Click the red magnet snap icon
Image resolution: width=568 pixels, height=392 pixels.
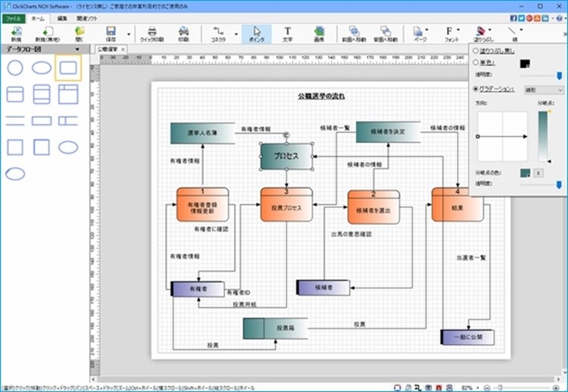439,387
